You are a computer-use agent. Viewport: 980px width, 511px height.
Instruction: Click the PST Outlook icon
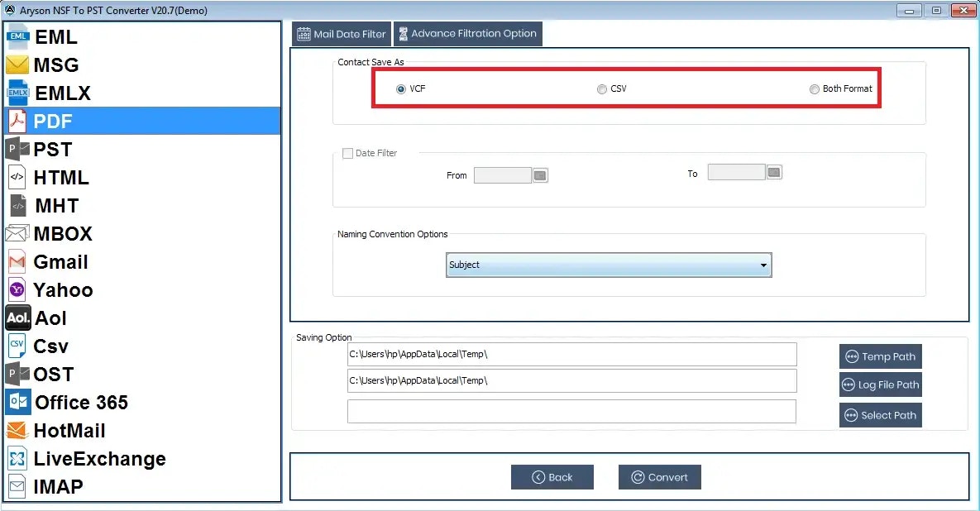[x=17, y=149]
